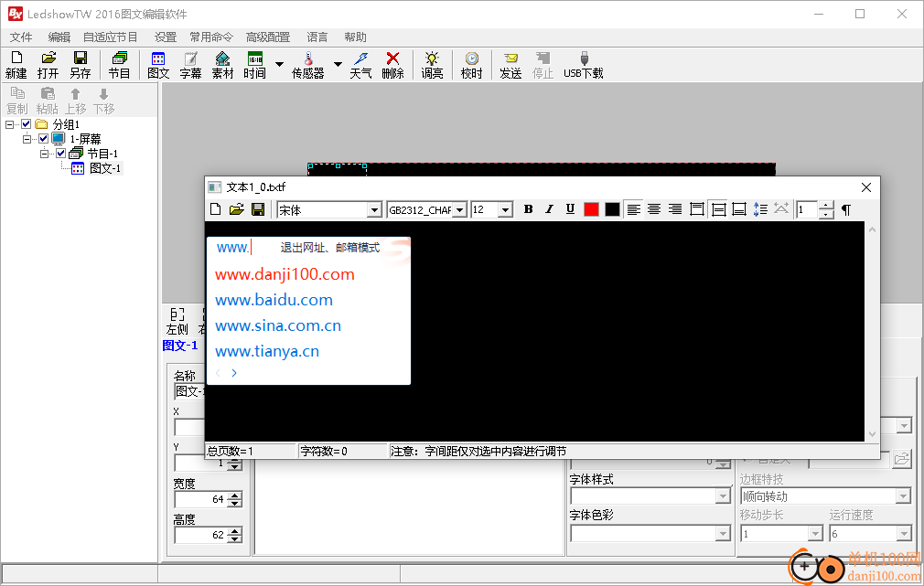Select 图文-1 in the tree

(x=105, y=168)
